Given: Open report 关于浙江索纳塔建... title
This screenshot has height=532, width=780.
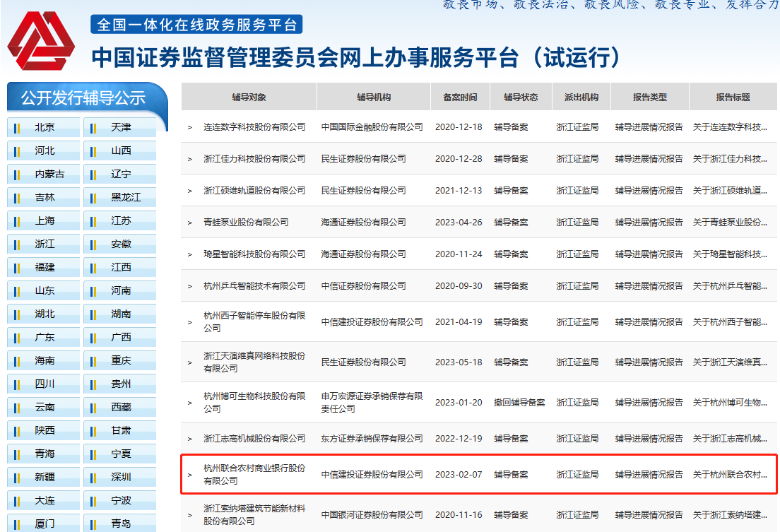Looking at the screenshot, I should tap(730, 515).
